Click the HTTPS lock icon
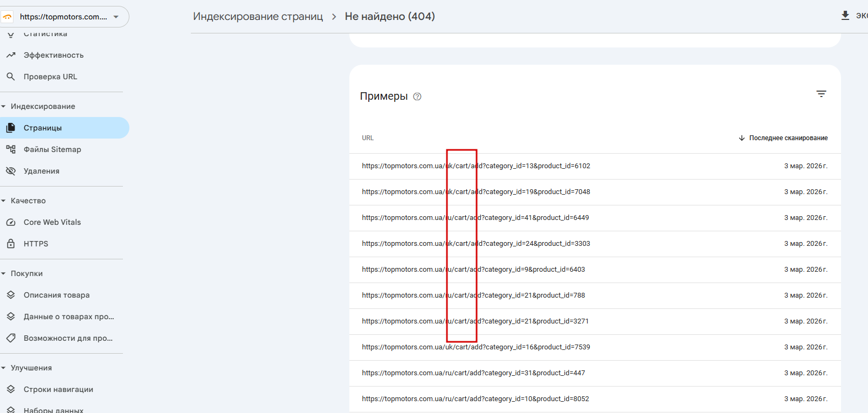868x413 pixels. tap(11, 244)
